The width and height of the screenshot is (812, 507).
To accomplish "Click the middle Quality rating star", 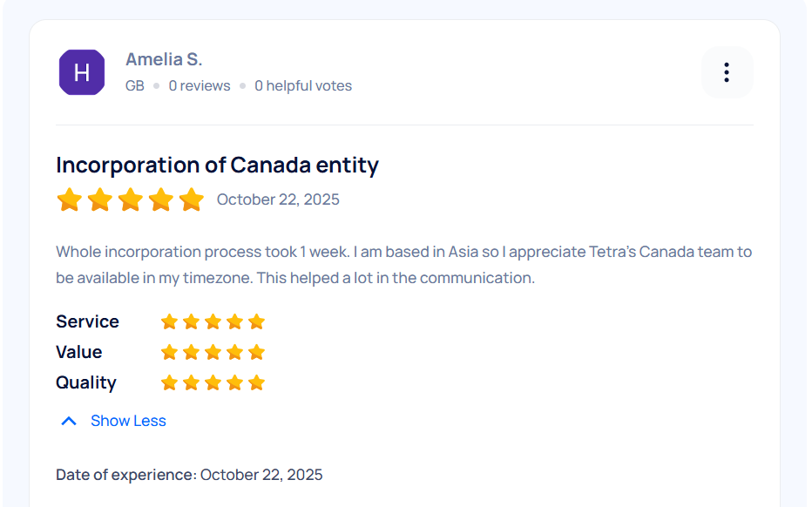I will tap(213, 382).
